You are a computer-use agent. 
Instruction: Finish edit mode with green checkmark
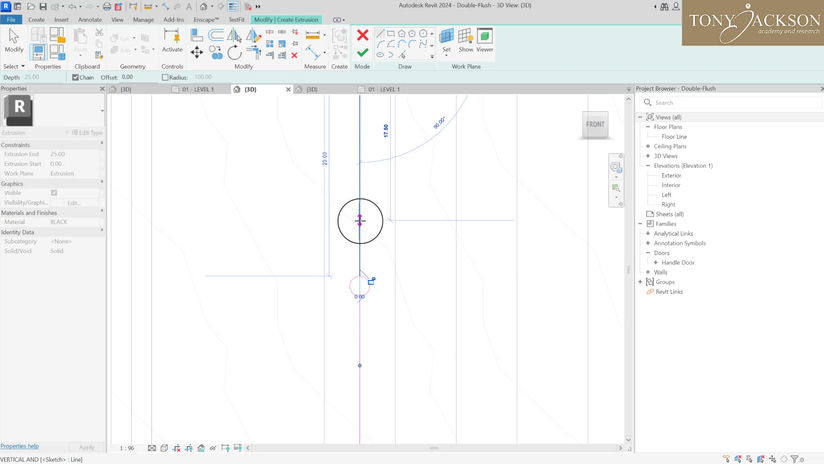tap(362, 53)
